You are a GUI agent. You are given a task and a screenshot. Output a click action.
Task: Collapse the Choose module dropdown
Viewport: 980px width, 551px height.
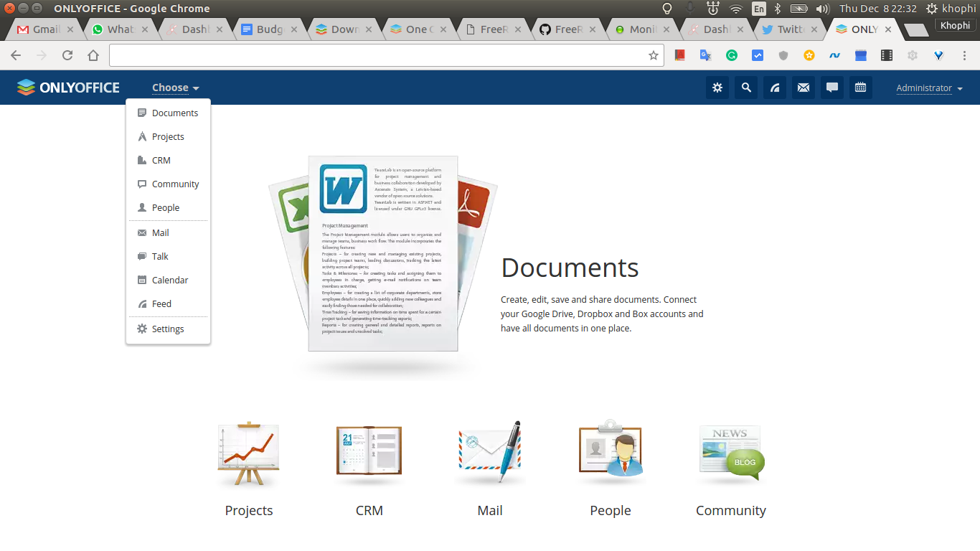[x=175, y=88]
